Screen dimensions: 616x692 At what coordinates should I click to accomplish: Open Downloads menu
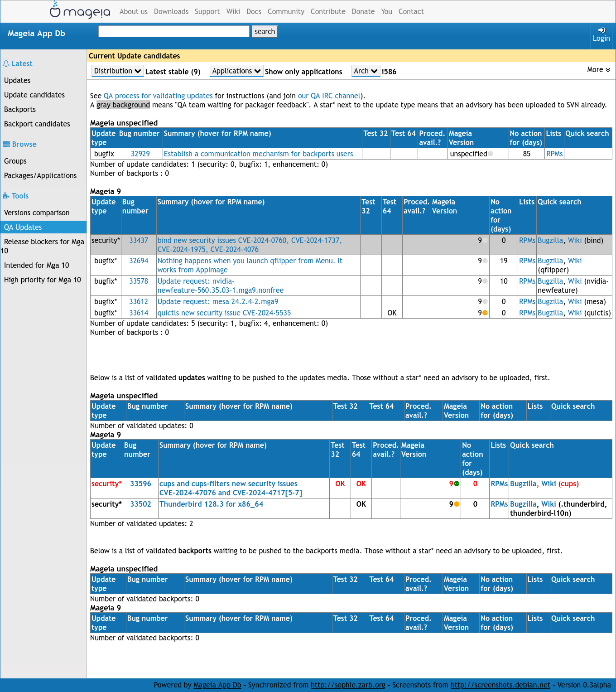[x=171, y=12]
